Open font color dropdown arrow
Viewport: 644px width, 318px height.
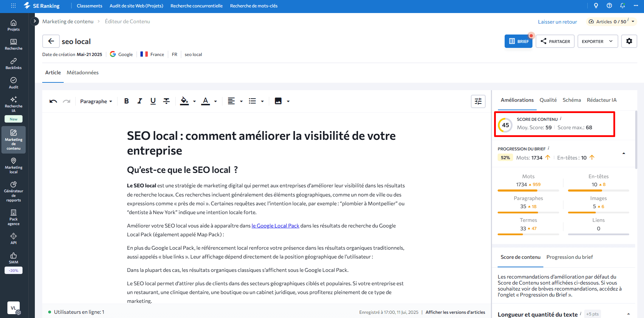click(215, 101)
